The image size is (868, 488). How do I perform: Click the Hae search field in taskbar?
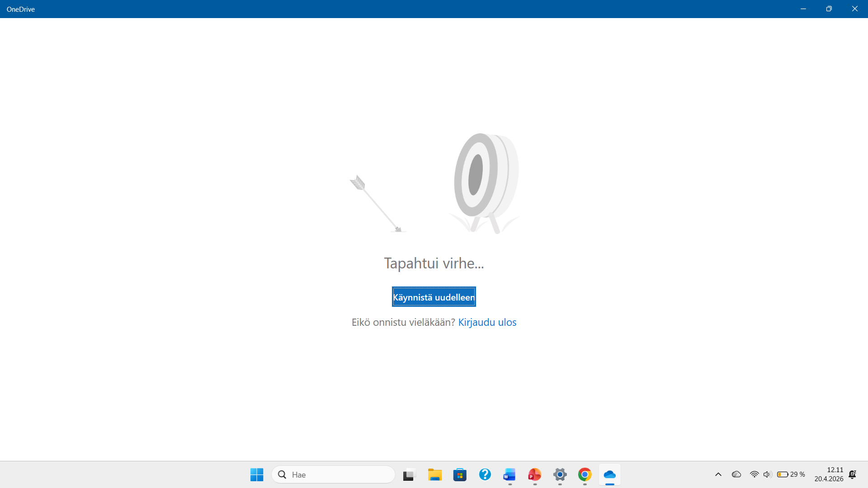point(333,474)
